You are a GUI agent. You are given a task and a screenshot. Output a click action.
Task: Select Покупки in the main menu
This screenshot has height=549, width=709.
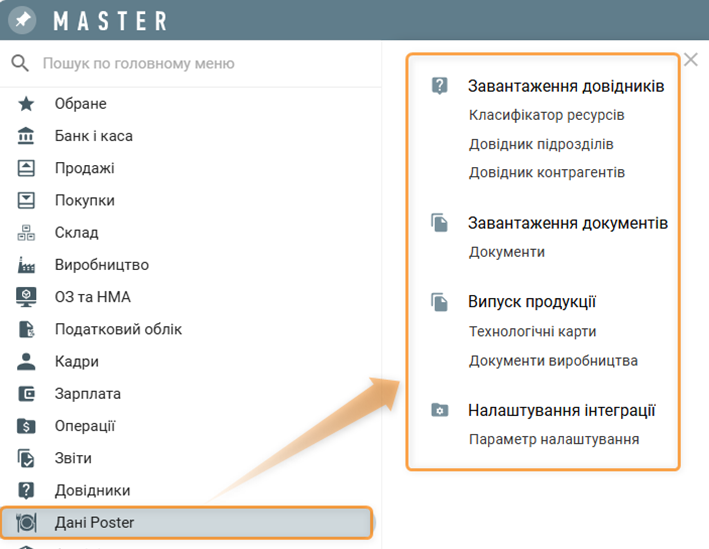[x=84, y=200]
